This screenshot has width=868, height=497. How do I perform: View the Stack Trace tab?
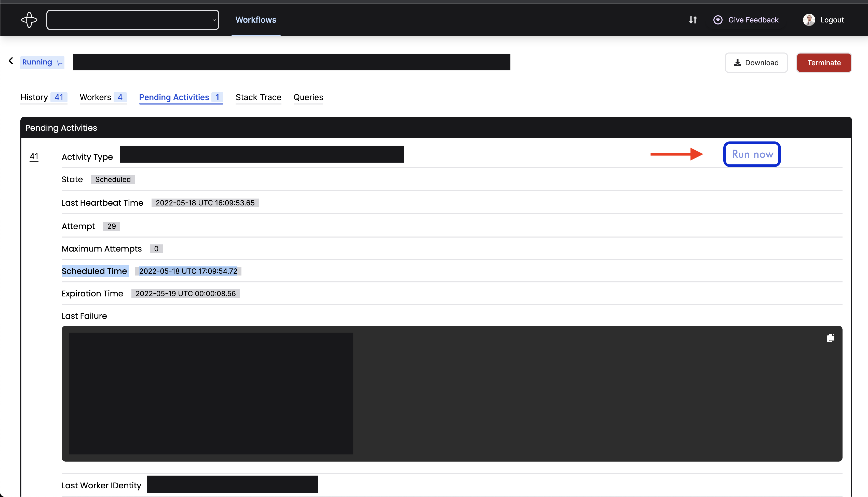point(258,97)
